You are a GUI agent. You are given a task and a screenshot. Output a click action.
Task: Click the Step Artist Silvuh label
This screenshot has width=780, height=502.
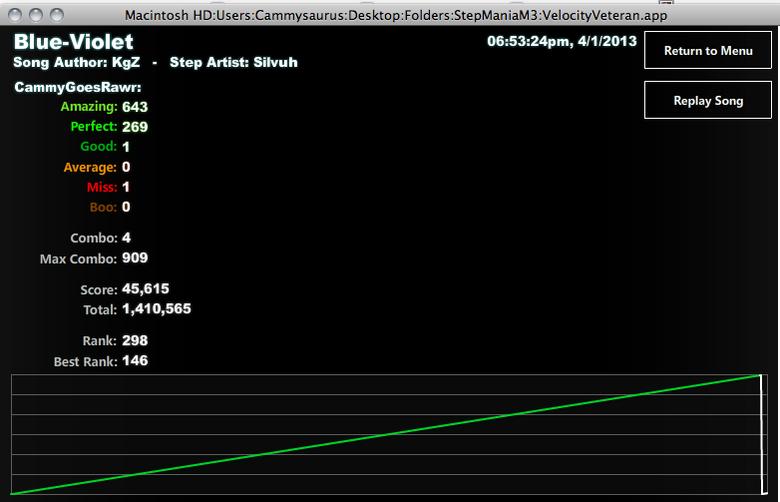click(x=233, y=62)
